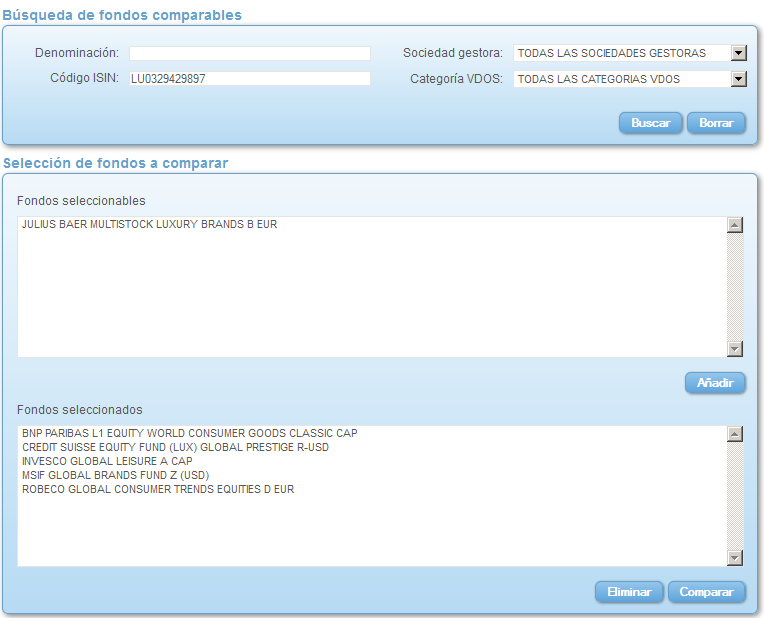Click the Código ISIN field
This screenshot has width=764, height=618.
[249, 78]
